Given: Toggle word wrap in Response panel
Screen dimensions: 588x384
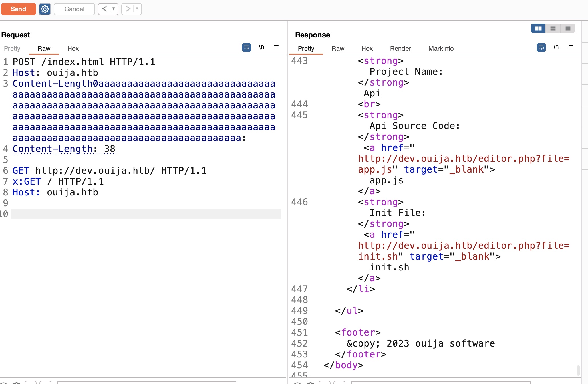Looking at the screenshot, I should pyautogui.click(x=541, y=47).
